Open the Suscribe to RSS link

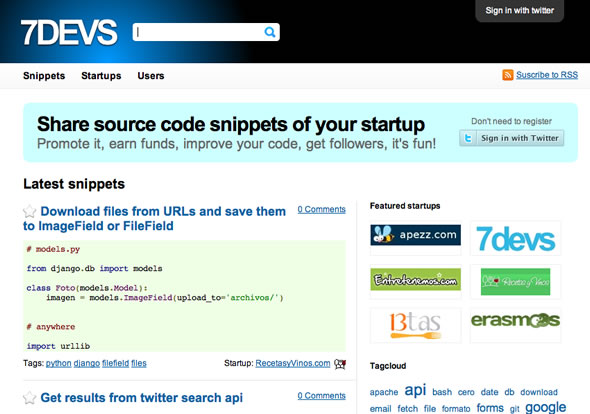[x=547, y=75]
